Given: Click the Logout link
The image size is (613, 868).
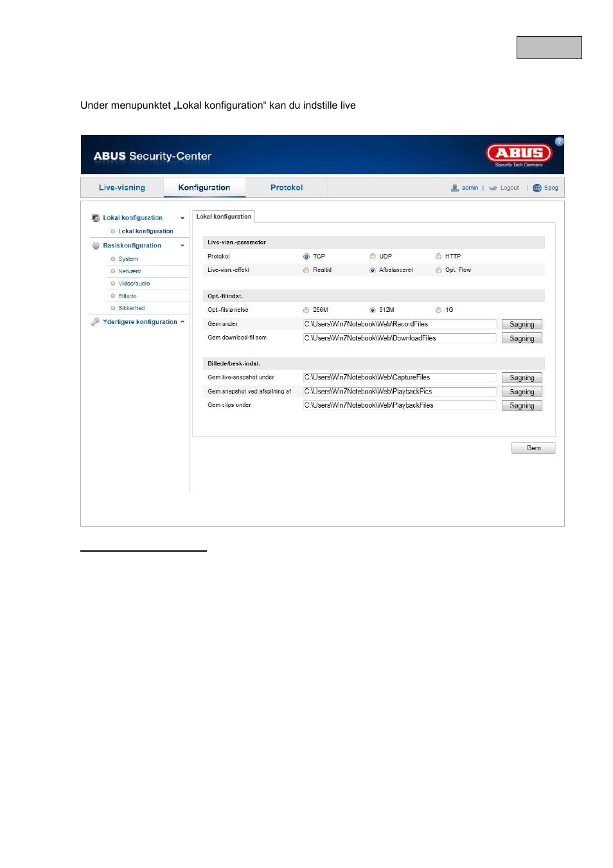Looking at the screenshot, I should coord(510,188).
